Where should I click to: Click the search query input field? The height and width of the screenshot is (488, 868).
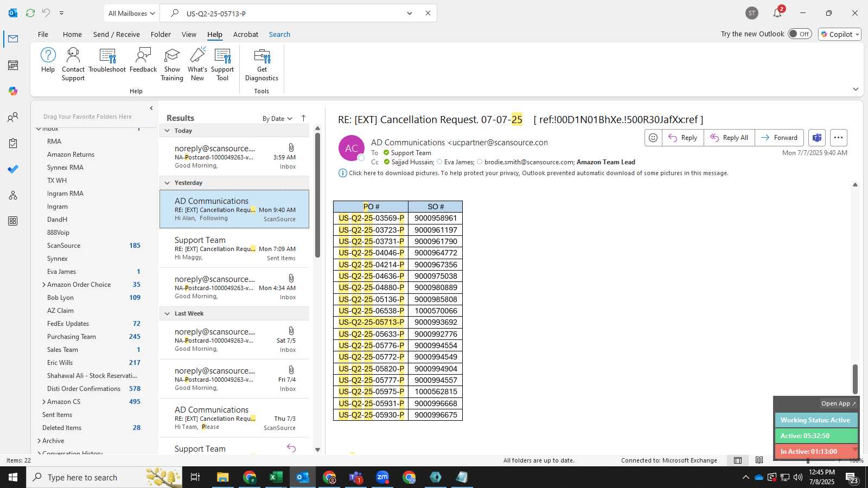293,13
